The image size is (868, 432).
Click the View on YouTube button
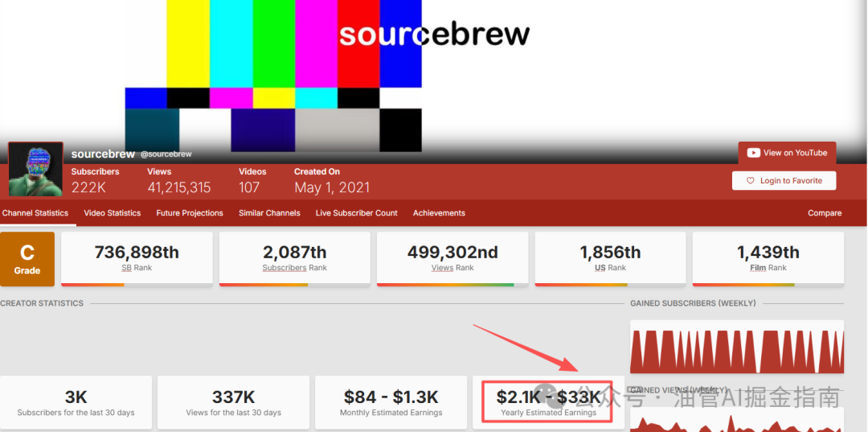pyautogui.click(x=787, y=153)
